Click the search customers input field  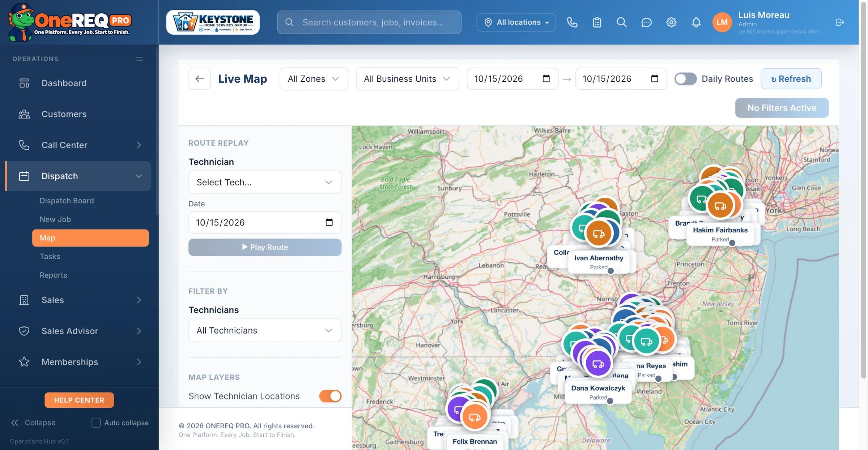click(x=369, y=22)
